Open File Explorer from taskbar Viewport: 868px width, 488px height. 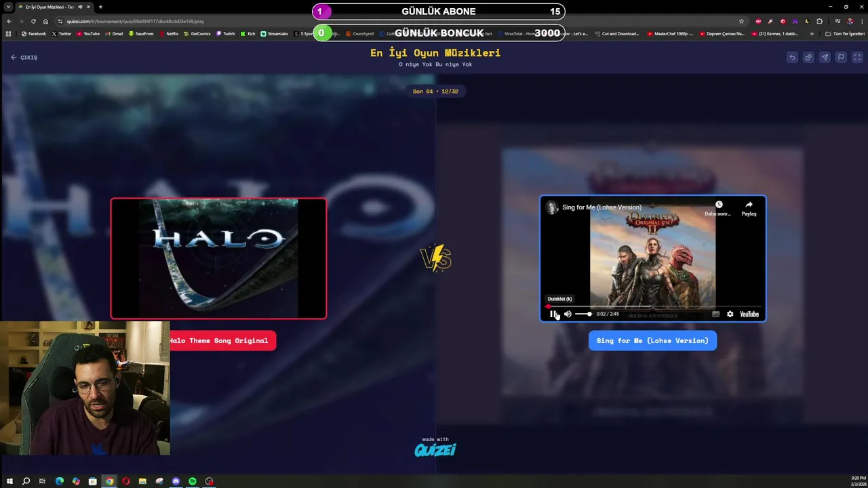pos(142,481)
